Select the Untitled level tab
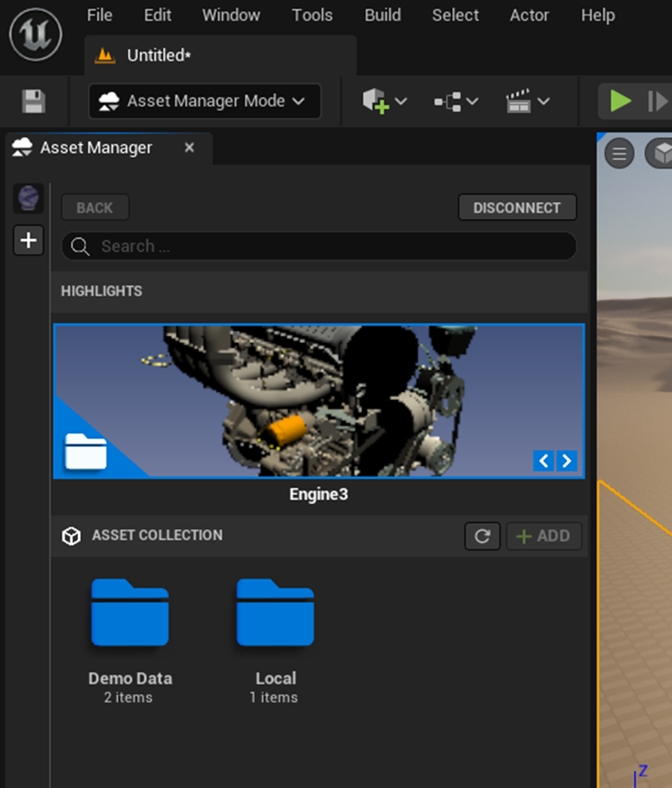 click(x=158, y=56)
